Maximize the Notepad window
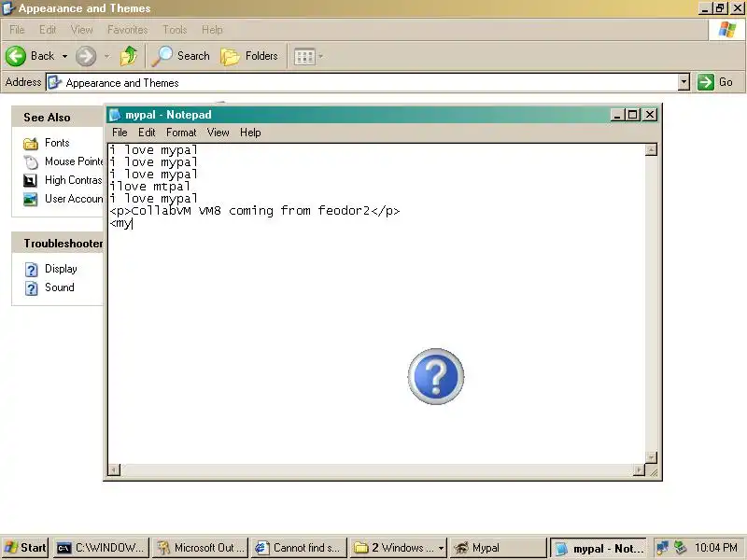This screenshot has width=747, height=560. tap(633, 115)
